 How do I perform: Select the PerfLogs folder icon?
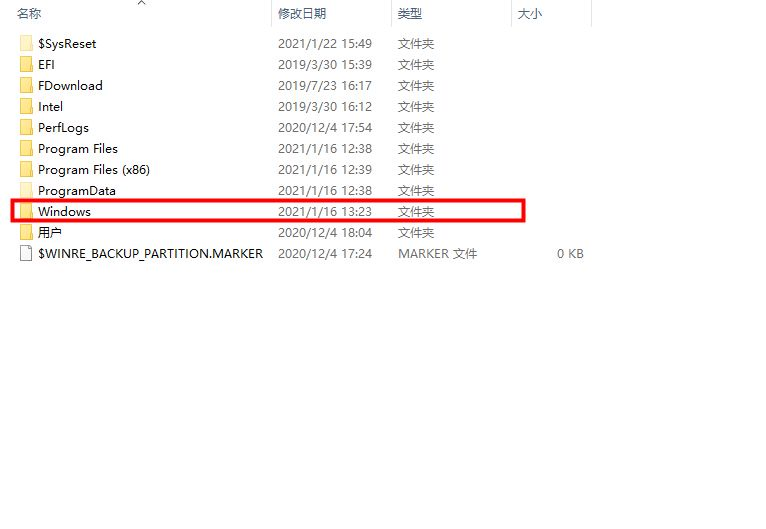26,127
